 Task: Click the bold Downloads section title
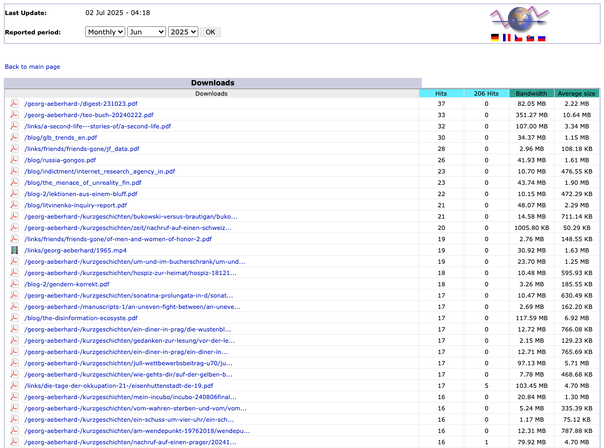[x=213, y=82]
